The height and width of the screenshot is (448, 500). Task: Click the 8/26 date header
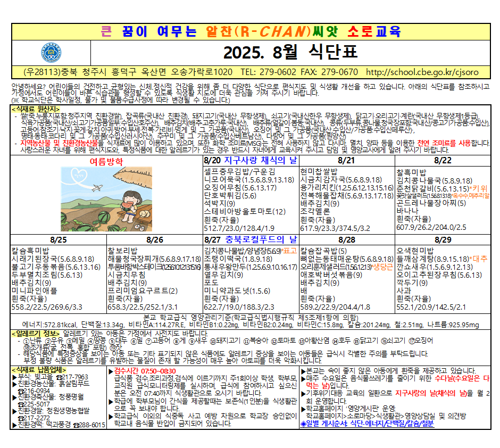point(155,240)
